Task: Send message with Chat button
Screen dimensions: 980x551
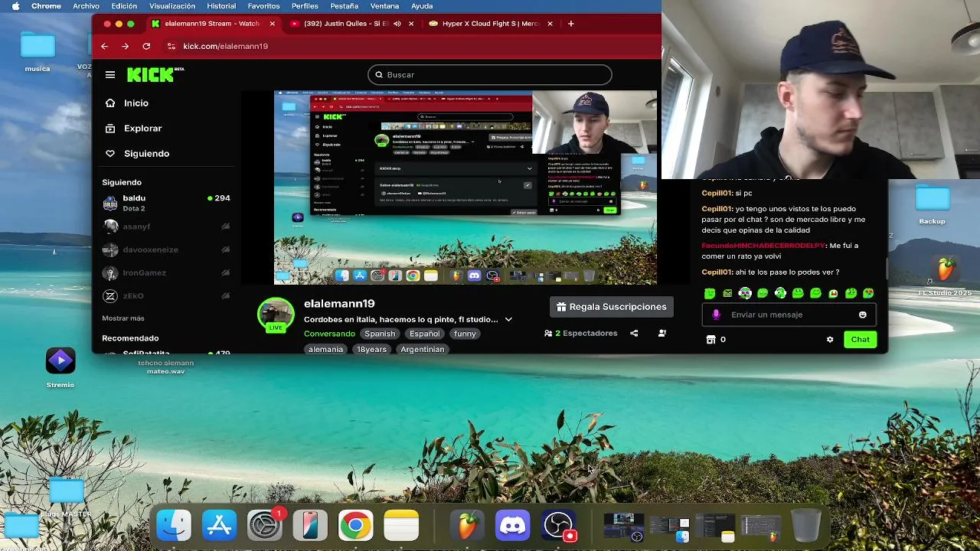Action: tap(860, 340)
